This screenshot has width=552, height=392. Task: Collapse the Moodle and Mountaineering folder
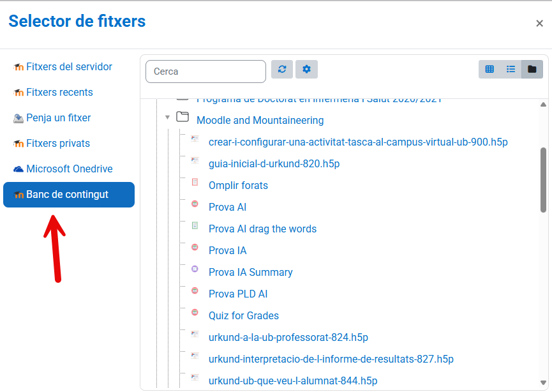click(167, 117)
